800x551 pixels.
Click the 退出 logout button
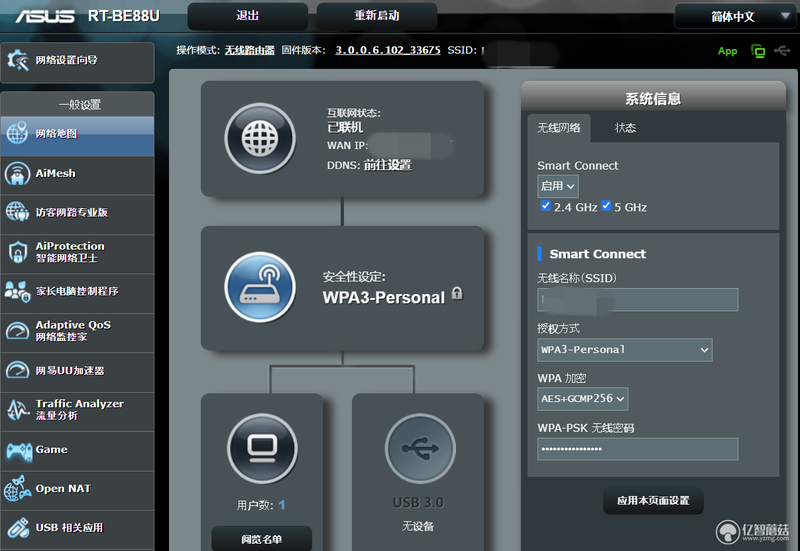[x=247, y=16]
